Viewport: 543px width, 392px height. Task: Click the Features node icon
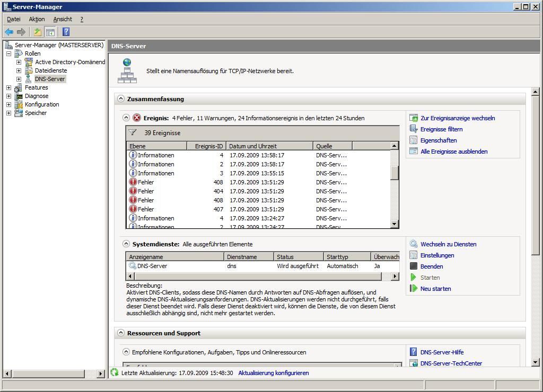(19, 87)
